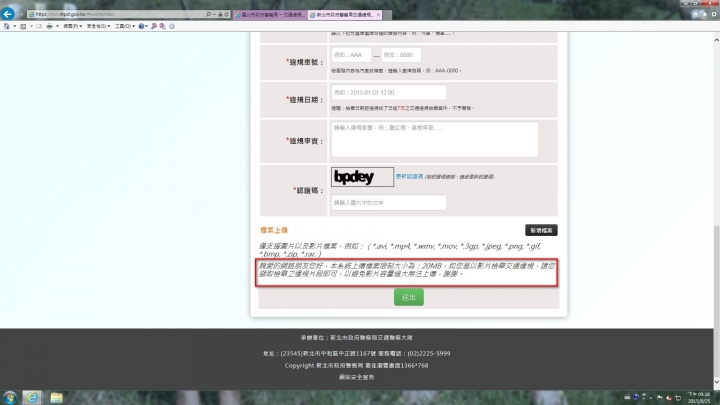The width and height of the screenshot is (720, 405).
Task: Click the vertical scrollbar down arrow
Action: [716, 382]
